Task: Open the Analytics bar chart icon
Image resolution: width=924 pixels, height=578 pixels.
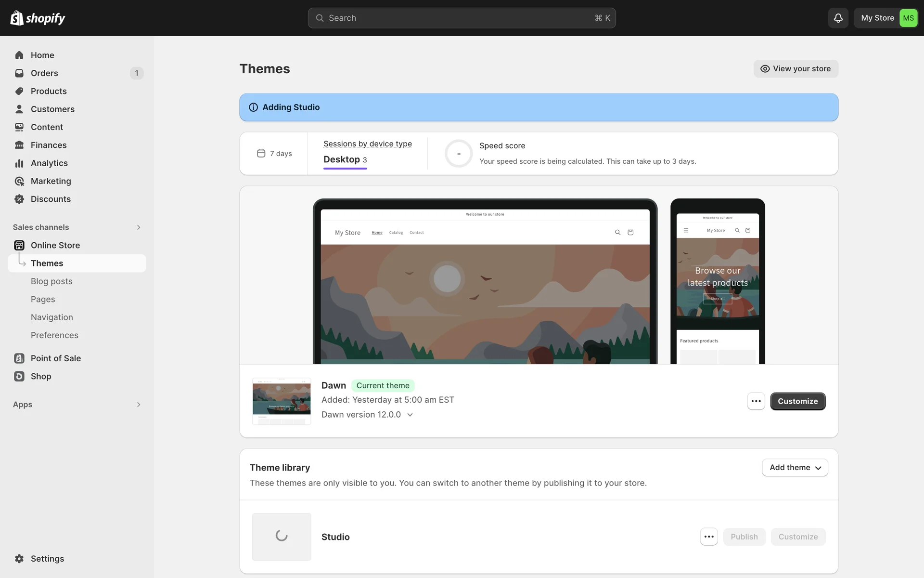Action: [19, 163]
